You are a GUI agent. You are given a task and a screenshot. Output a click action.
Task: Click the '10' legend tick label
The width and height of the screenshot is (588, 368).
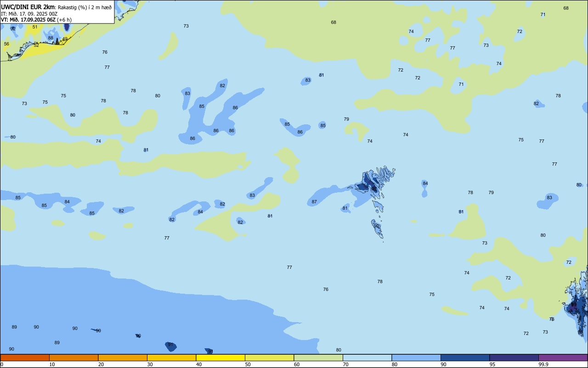(52, 364)
